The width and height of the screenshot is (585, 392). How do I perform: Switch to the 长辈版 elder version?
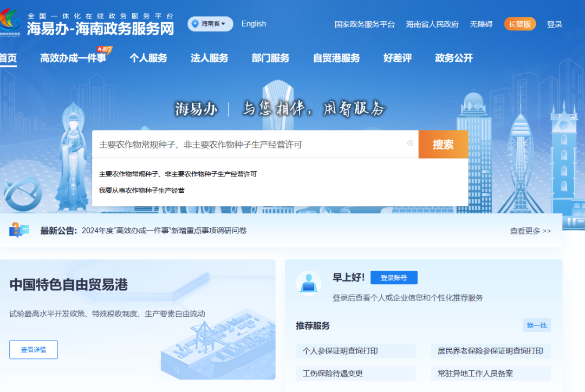tap(519, 24)
